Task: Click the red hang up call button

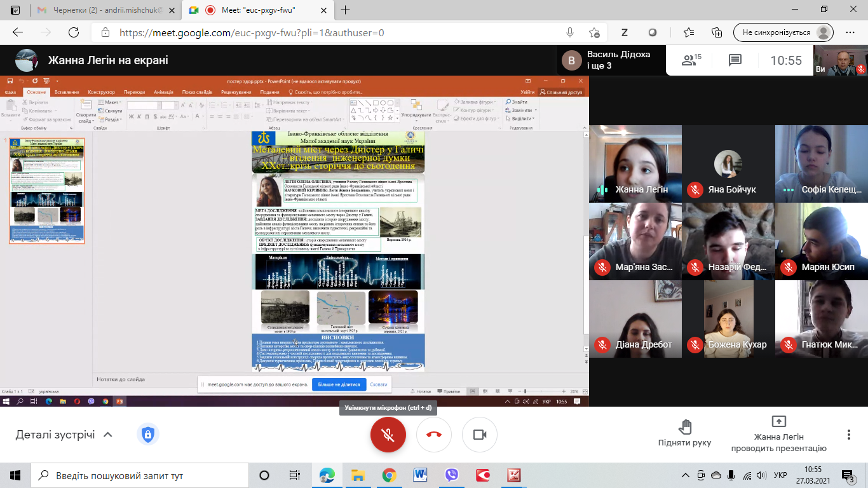Action: tap(434, 435)
